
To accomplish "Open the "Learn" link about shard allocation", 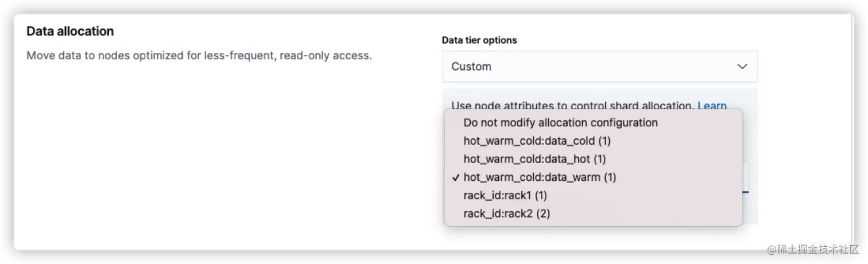I will coord(712,106).
